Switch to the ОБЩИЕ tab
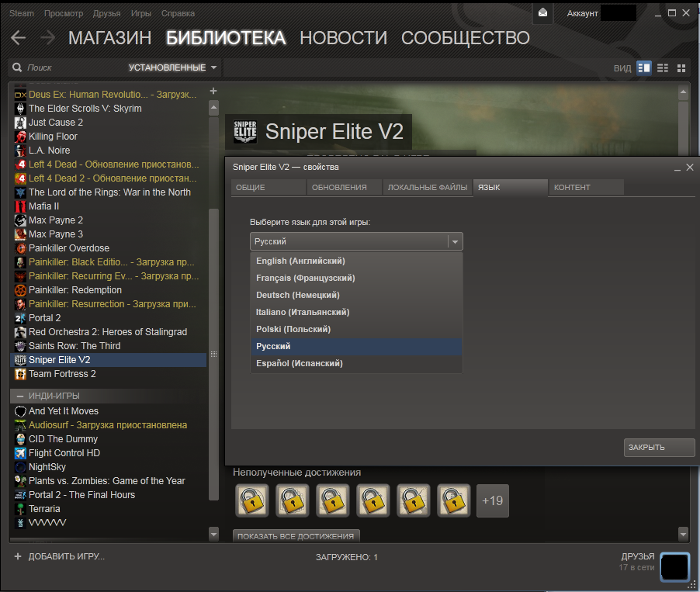Screen dimensions: 700x592 pos(269,188)
